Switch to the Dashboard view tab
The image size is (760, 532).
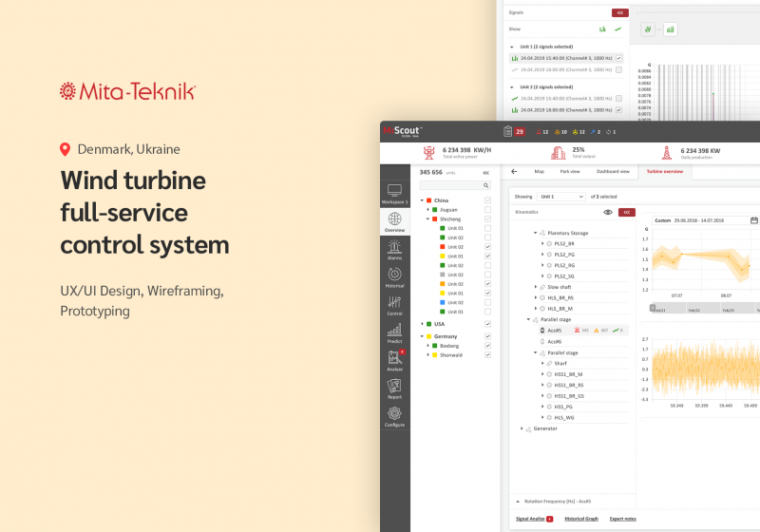click(x=613, y=172)
